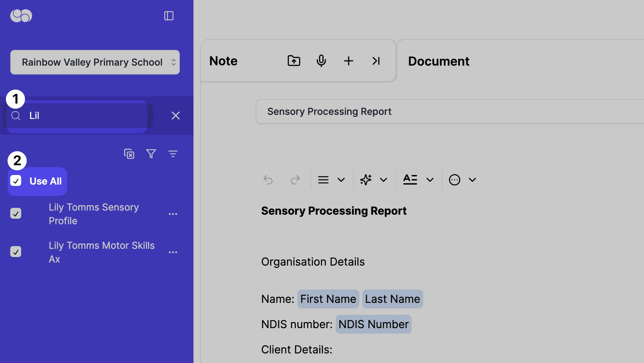The image size is (644, 363).
Task: Uncheck Lily Tomms Sensory Profile
Action: tap(16, 213)
